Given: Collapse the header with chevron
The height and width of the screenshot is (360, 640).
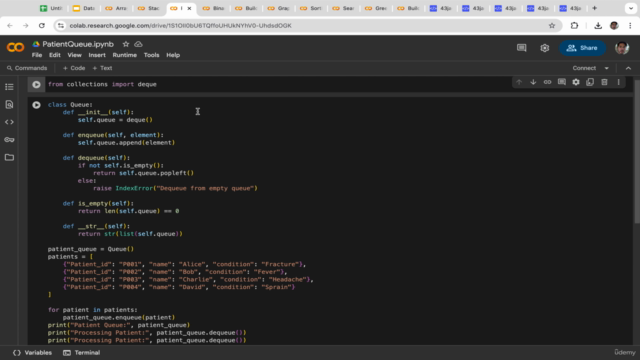Looking at the screenshot, I should pos(628,68).
